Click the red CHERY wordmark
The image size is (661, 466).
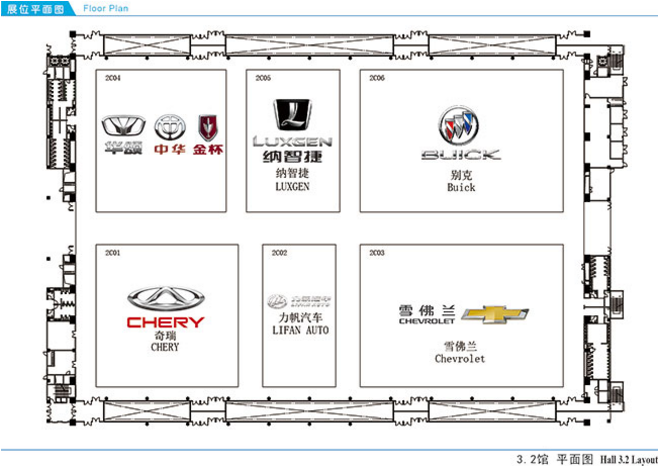pos(165,323)
